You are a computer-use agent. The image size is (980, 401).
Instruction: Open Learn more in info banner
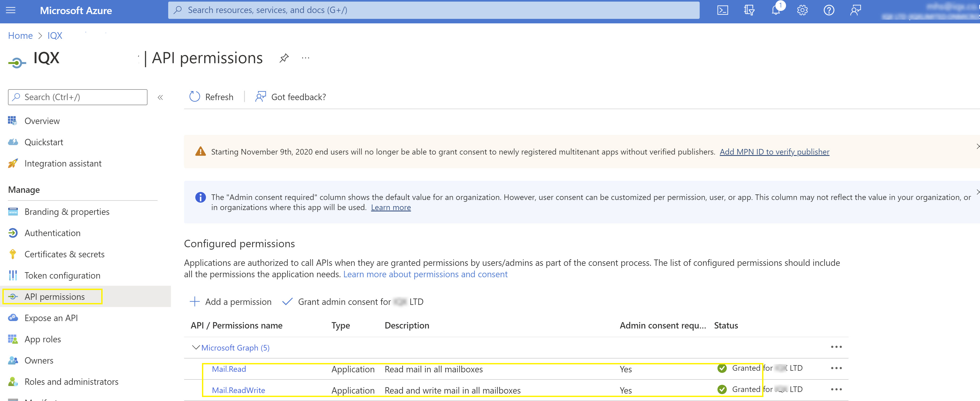(x=391, y=207)
